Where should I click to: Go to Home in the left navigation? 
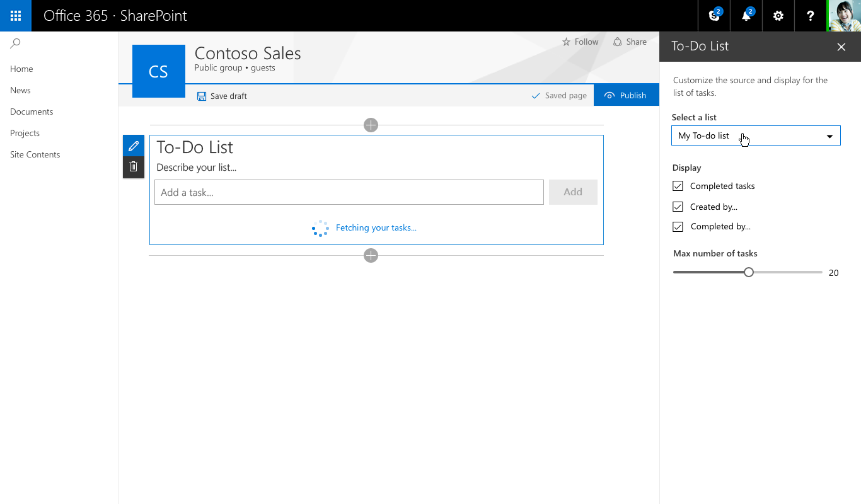[21, 69]
